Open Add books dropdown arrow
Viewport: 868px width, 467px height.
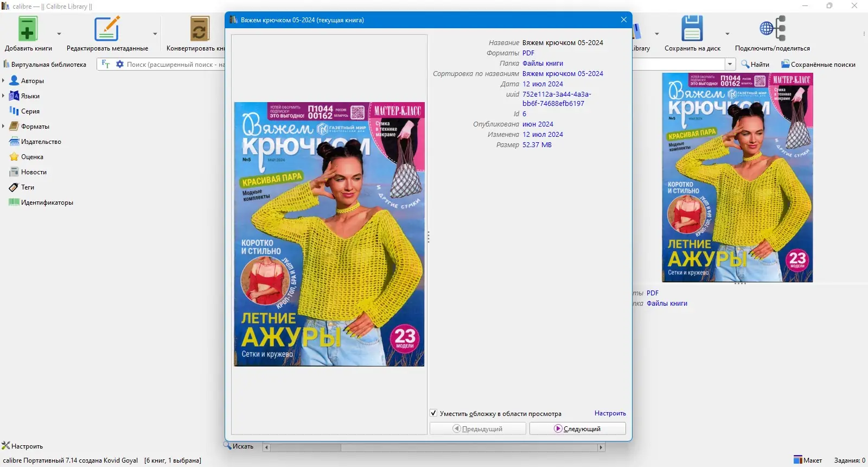click(59, 34)
